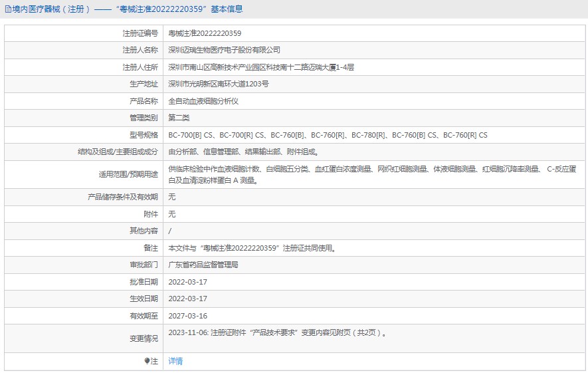Viewport: 588px width, 375px height.
Task: Select the change record dated 2023-11-06
Action: 278,332
